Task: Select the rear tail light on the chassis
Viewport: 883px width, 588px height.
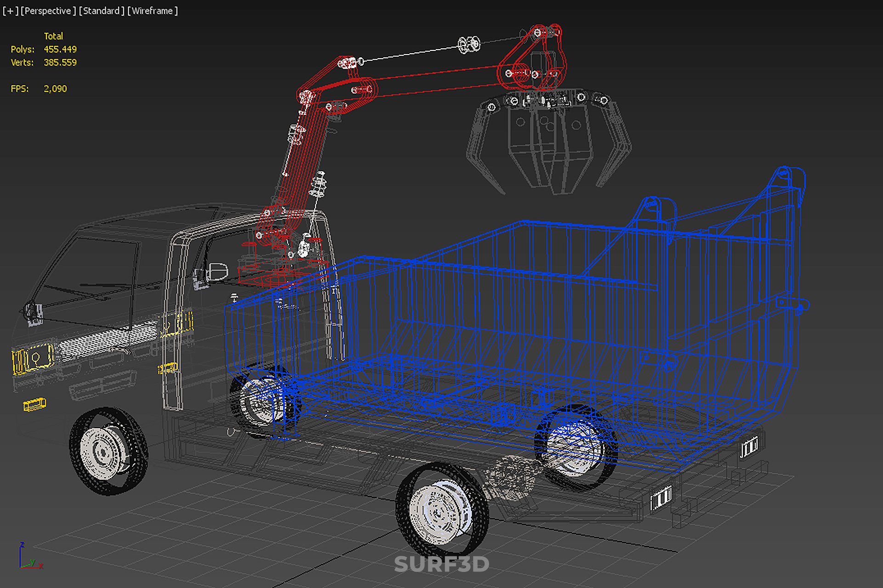Action: click(x=661, y=498)
